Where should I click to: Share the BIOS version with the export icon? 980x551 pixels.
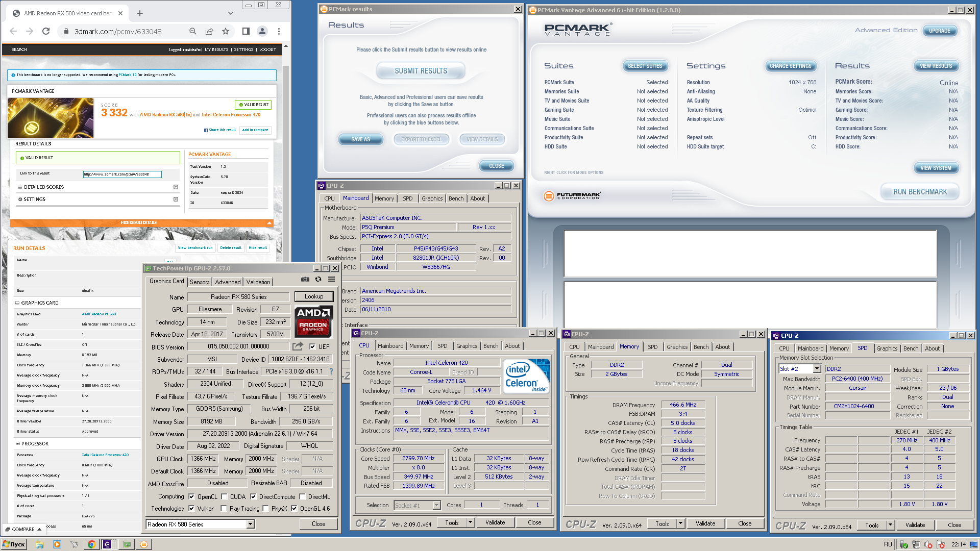tap(298, 346)
